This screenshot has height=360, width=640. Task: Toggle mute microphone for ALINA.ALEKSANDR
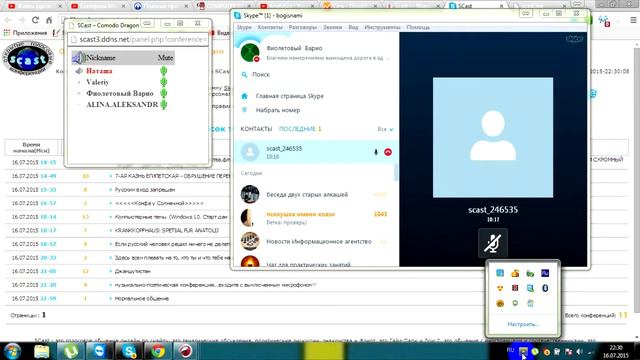[x=164, y=104]
